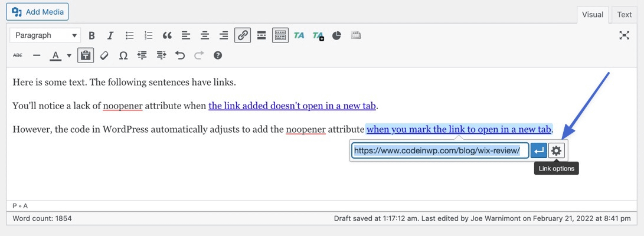Toggle bold formatting
This screenshot has width=644, height=236.
click(91, 36)
